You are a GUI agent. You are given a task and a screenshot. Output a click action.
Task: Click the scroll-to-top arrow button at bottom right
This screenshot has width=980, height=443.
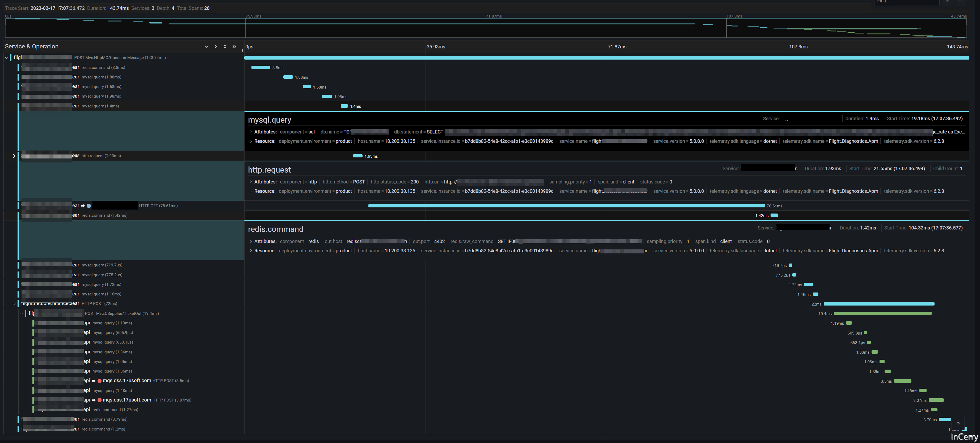958,423
